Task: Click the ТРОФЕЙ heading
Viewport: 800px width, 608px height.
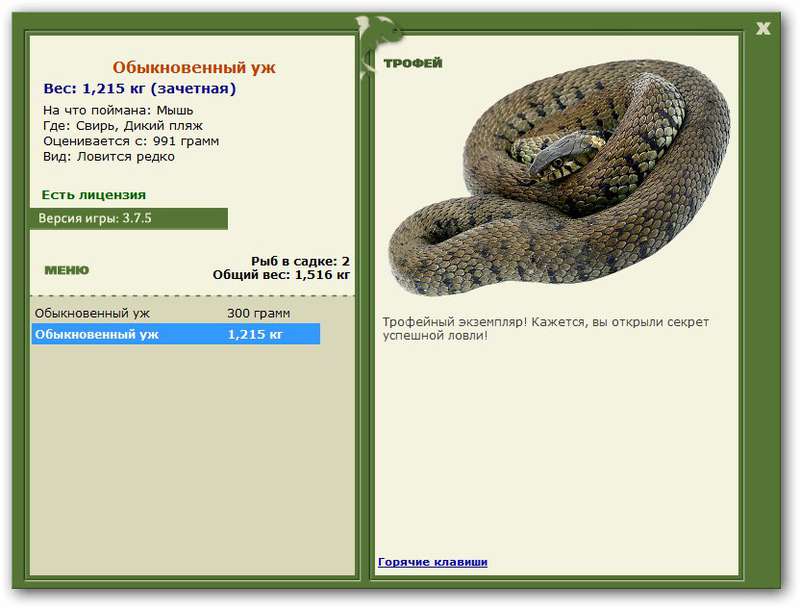Action: (413, 63)
